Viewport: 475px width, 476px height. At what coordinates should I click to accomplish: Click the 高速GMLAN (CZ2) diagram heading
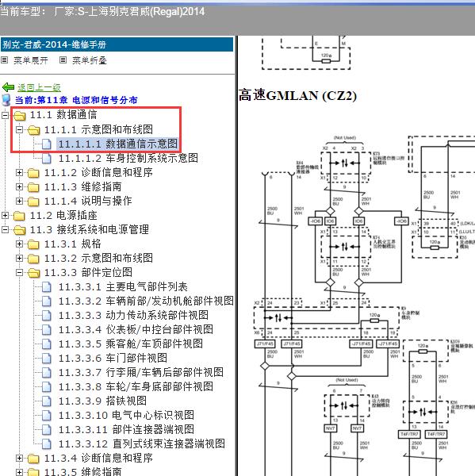297,95
